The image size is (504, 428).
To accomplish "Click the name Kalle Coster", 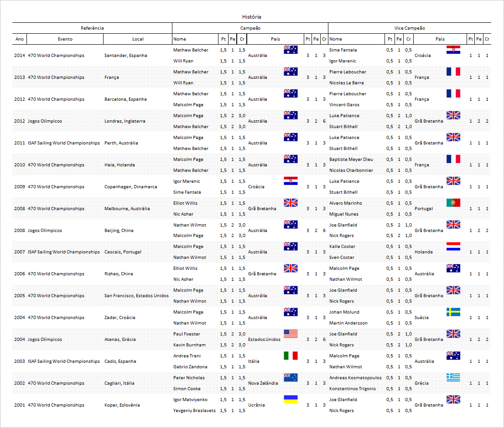I will tap(343, 246).
